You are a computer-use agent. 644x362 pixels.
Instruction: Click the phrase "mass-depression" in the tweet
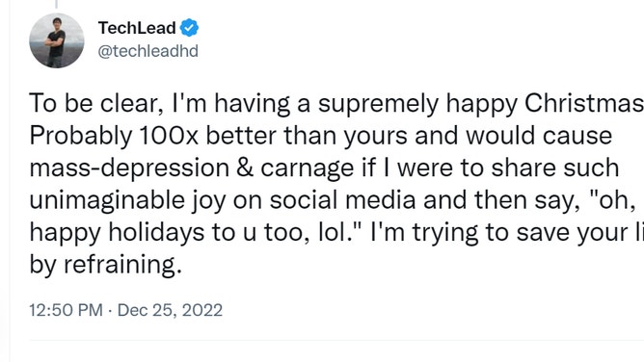(x=129, y=168)
